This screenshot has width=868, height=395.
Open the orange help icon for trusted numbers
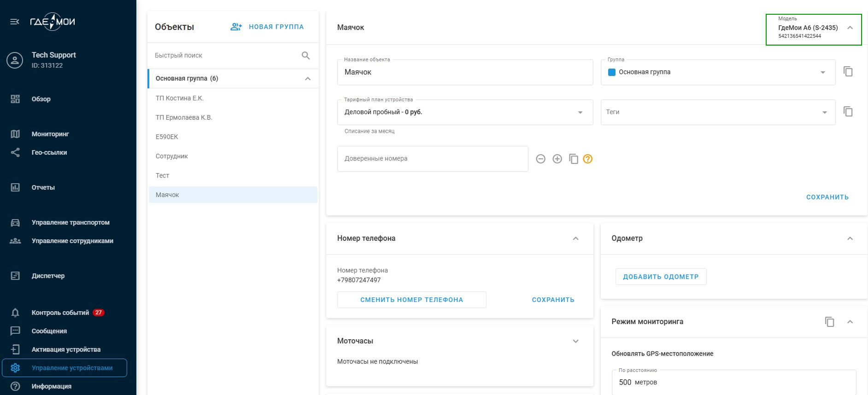pyautogui.click(x=587, y=159)
